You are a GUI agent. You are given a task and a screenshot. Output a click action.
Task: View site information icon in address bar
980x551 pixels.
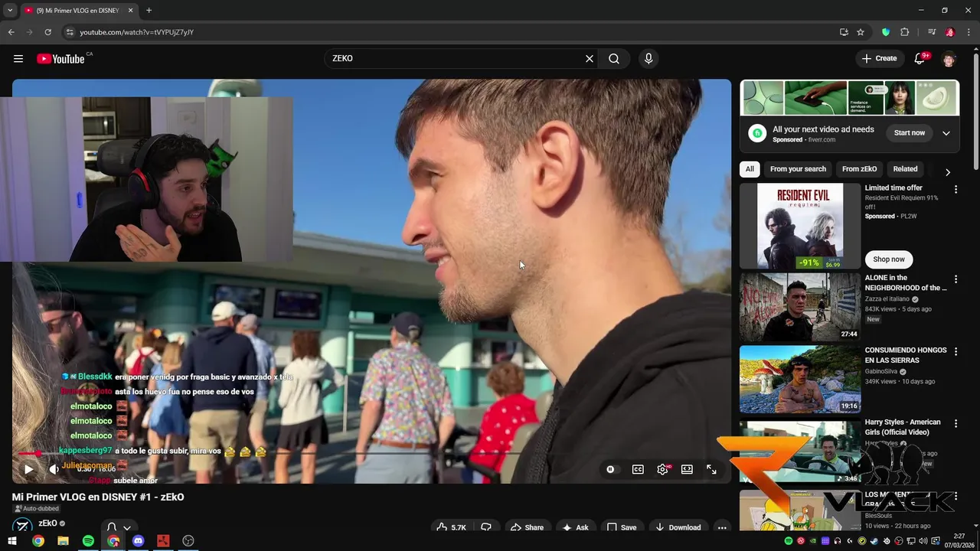(70, 32)
